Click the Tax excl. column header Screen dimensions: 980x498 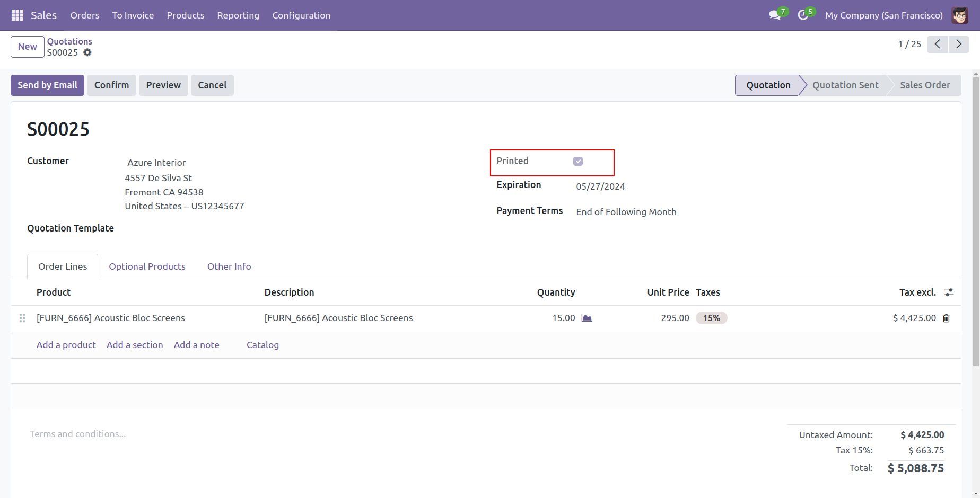coord(917,292)
